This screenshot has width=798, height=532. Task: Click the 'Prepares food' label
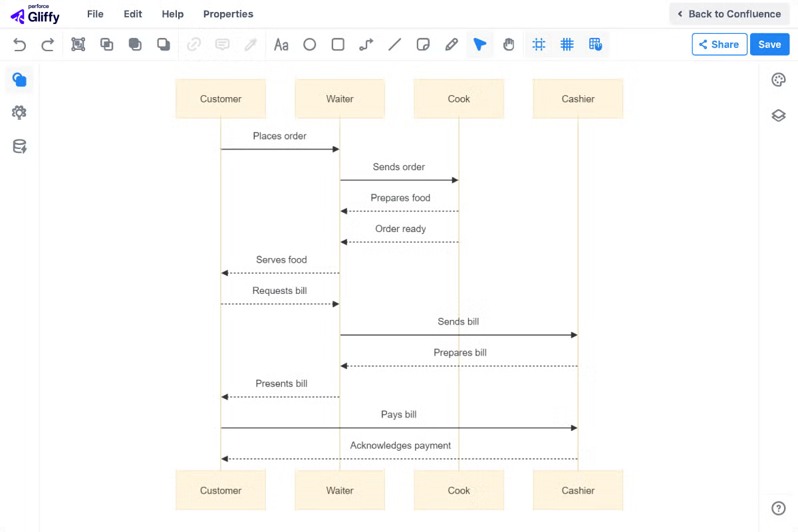tap(400, 198)
